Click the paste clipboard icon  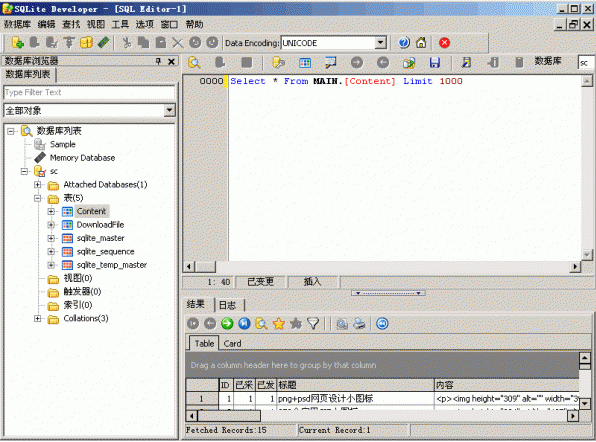[161, 43]
